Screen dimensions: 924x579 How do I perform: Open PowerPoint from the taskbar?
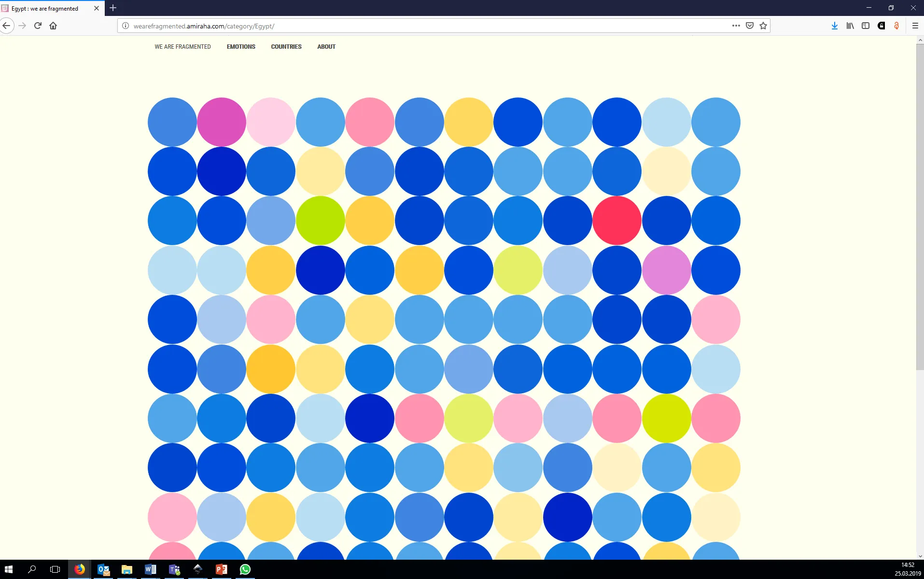(x=222, y=569)
